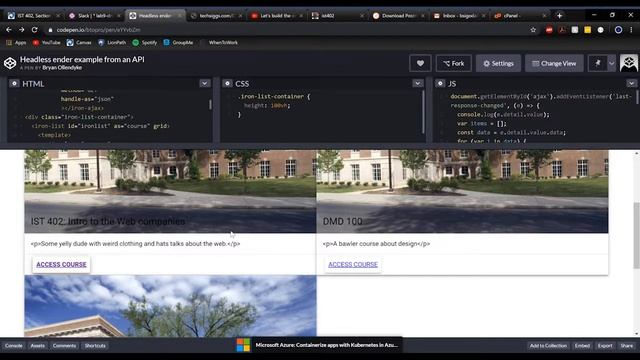Expand the HTML panel dropdown

(204, 83)
